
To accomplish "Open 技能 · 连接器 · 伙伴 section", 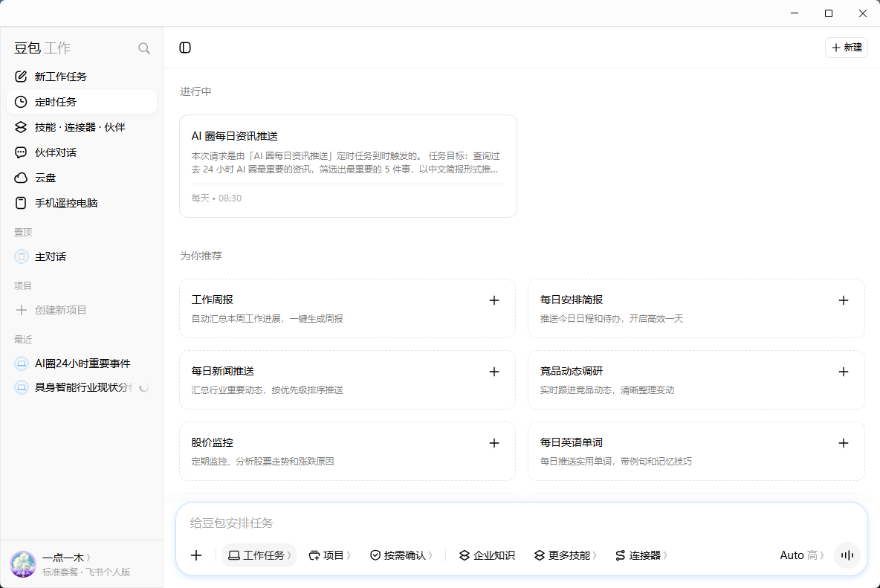I will (81, 127).
